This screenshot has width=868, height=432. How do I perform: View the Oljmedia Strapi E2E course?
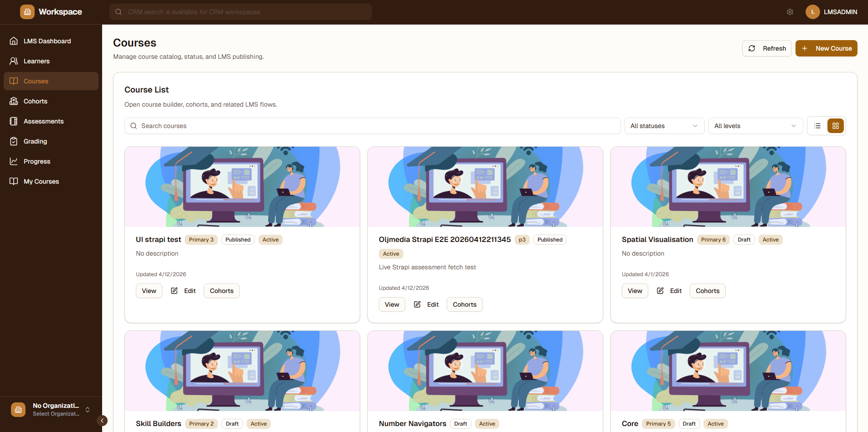[392, 304]
